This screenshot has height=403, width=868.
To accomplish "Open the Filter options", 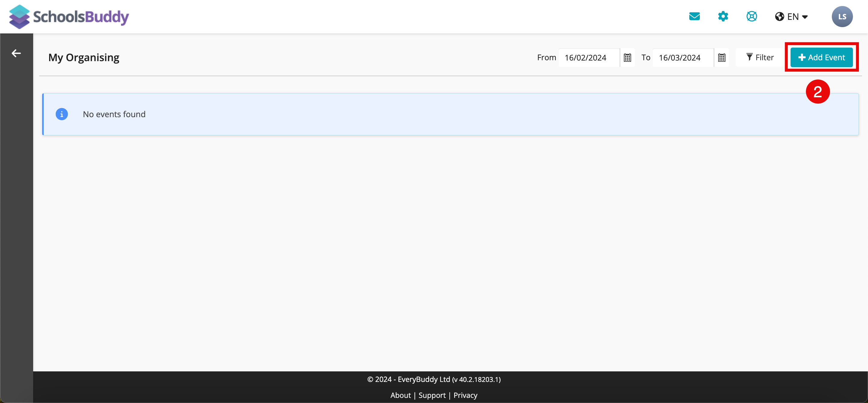I will pyautogui.click(x=760, y=58).
